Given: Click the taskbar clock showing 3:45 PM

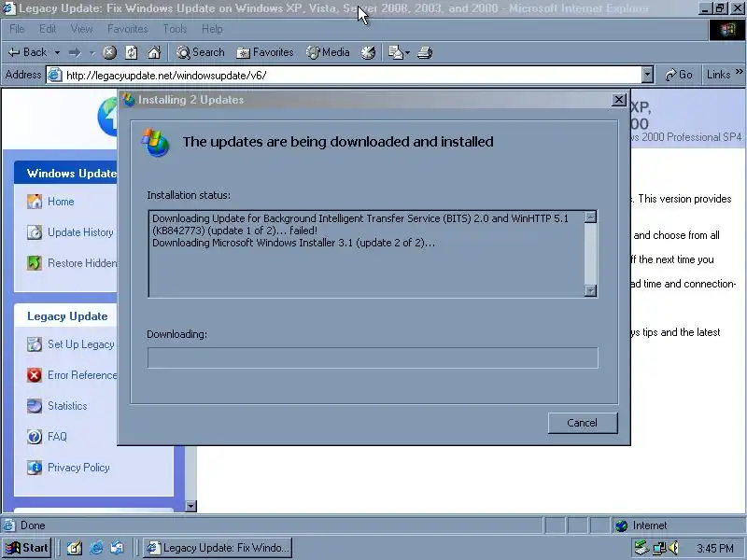Looking at the screenshot, I should (x=714, y=548).
